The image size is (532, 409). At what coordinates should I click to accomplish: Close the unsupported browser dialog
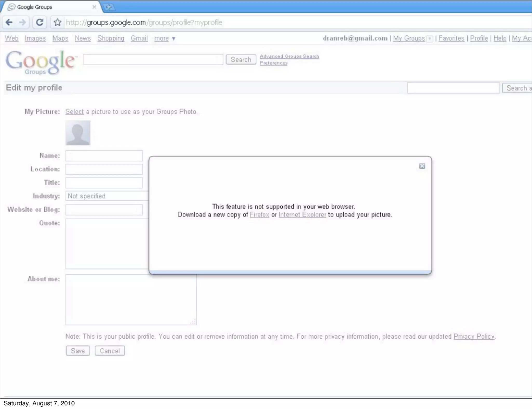[422, 166]
